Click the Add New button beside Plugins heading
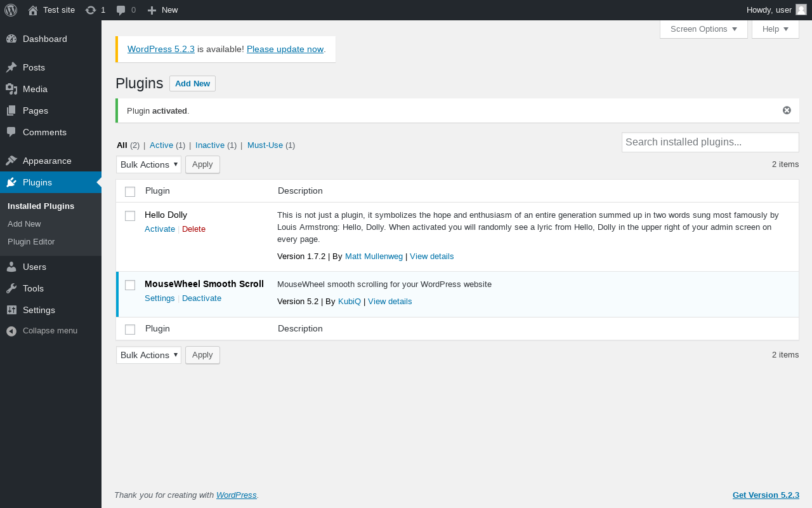 coord(192,84)
